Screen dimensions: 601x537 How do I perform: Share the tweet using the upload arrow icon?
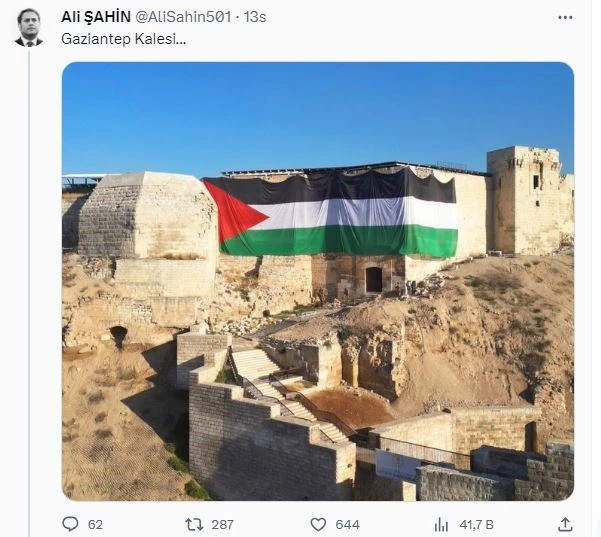click(x=565, y=524)
